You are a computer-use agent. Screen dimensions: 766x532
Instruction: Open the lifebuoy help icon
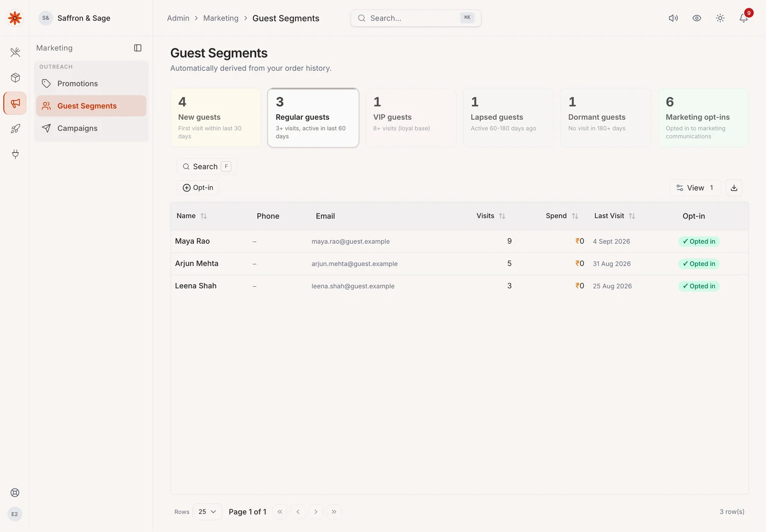(x=15, y=493)
